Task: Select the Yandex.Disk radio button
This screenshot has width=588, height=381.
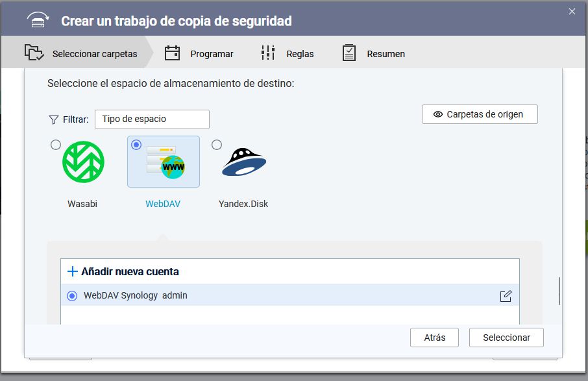Action: coord(217,145)
